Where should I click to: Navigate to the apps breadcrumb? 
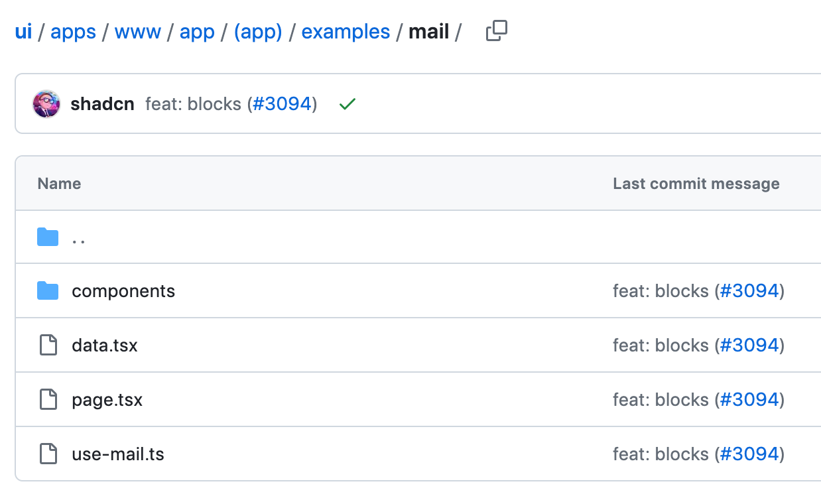coord(74,32)
